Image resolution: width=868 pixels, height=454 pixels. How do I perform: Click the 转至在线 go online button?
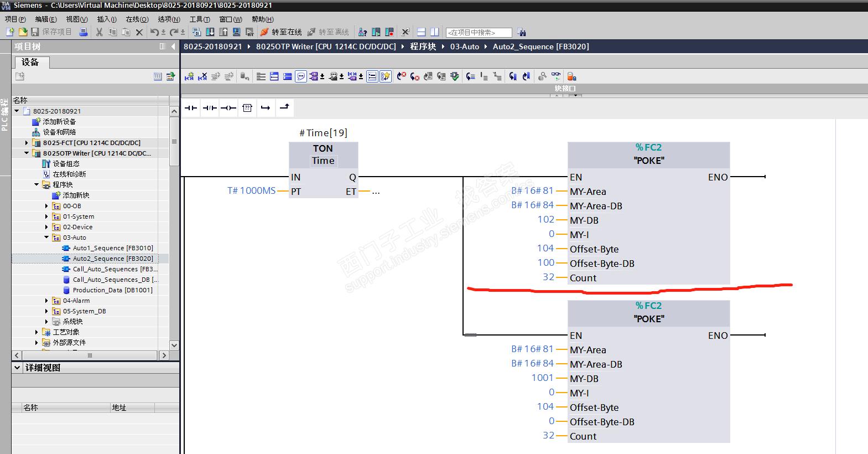pyautogui.click(x=281, y=32)
